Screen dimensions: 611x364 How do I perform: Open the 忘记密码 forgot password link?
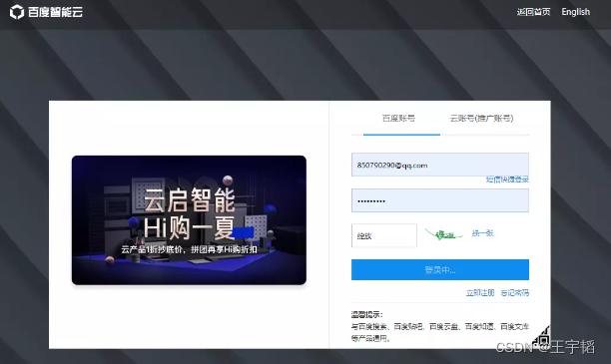pyautogui.click(x=515, y=293)
